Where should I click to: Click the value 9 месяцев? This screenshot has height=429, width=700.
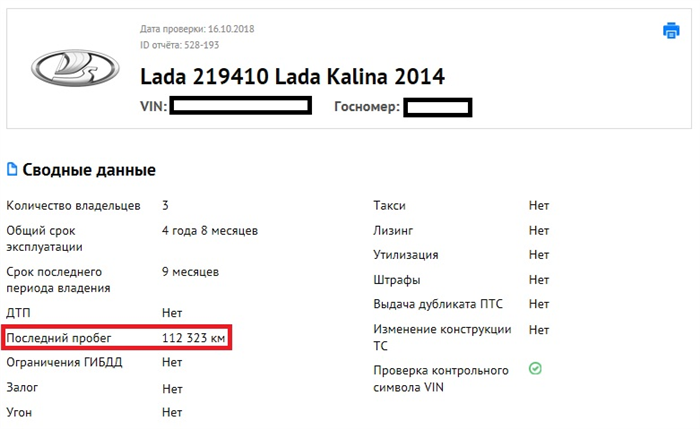click(x=190, y=271)
